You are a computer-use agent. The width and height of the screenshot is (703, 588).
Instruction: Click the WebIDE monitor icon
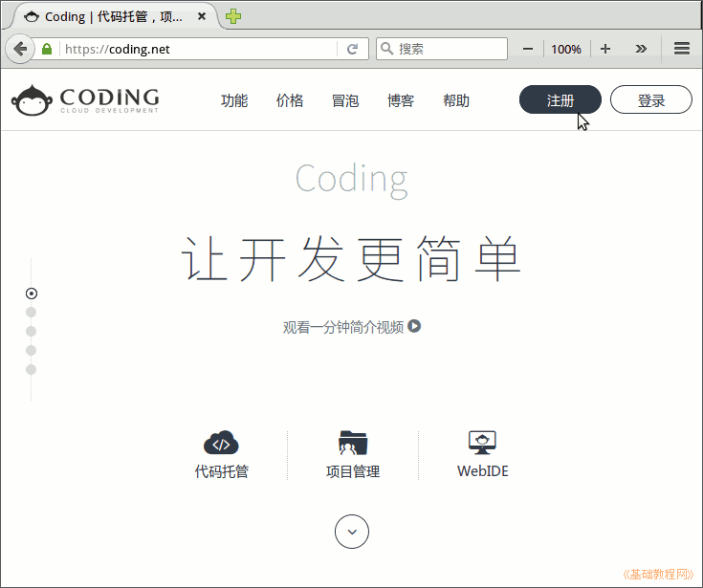tap(482, 443)
